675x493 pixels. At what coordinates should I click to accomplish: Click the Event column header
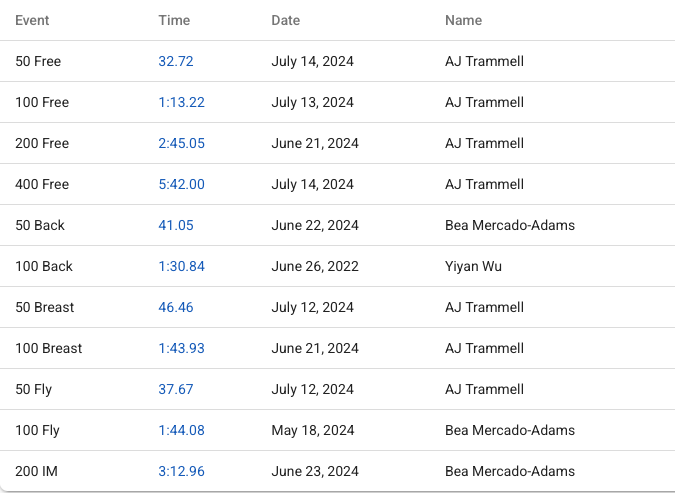coord(32,20)
